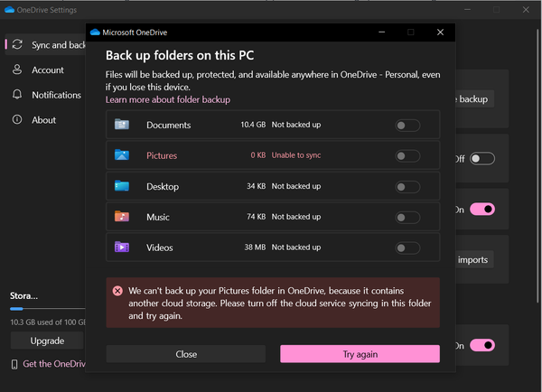
Task: Toggle the Off switch in OneDrive Settings
Action: 482,159
